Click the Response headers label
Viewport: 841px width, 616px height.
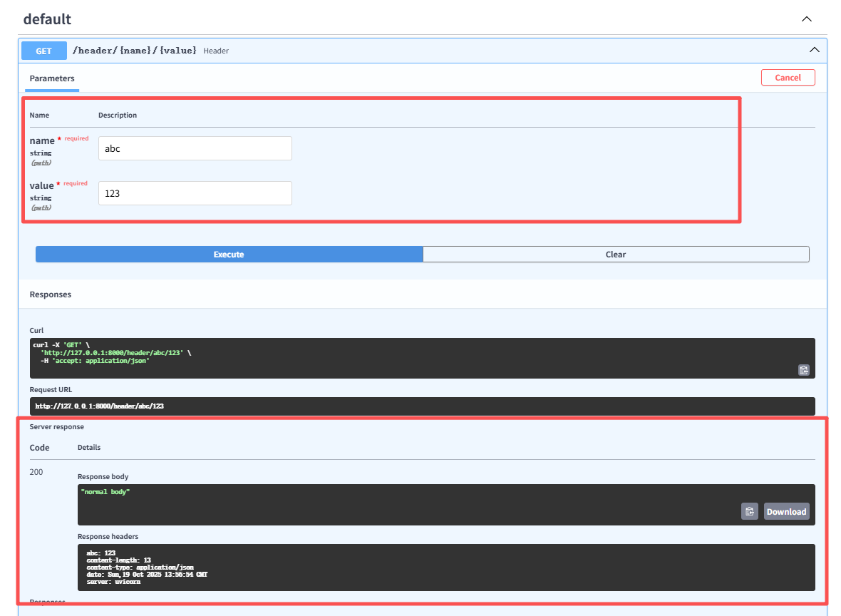(108, 537)
